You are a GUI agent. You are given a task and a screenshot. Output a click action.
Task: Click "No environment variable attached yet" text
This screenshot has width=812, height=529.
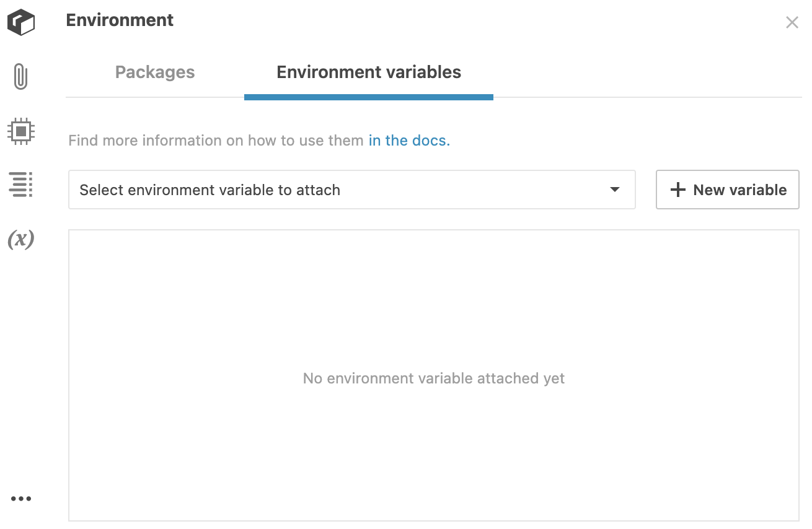pos(433,378)
